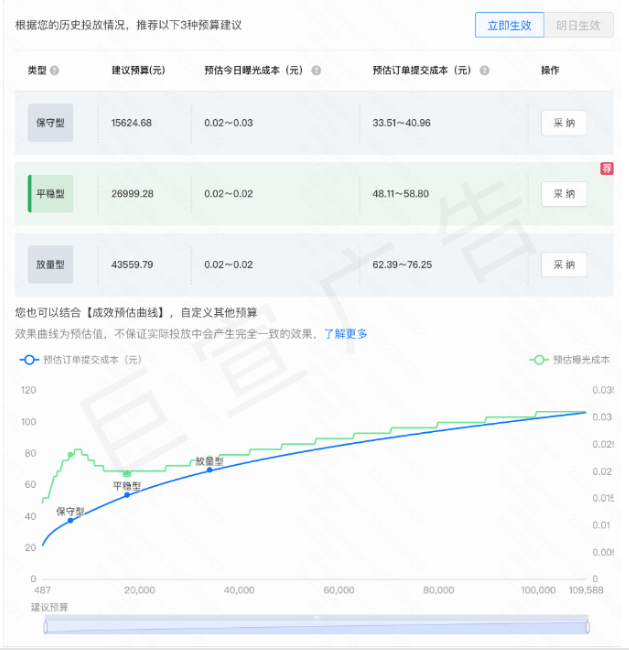Open help icon next to 预估订单提交成本
Viewport: 629px width, 650px height.
pos(484,70)
